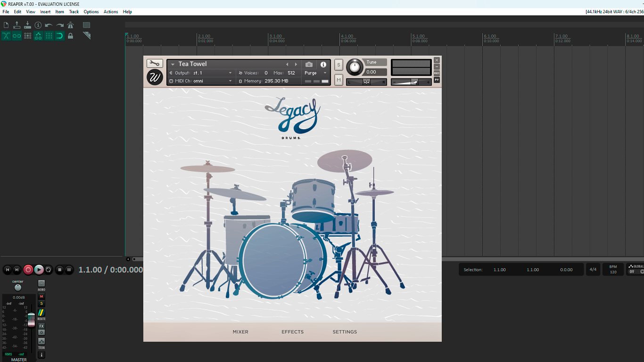Load previous instrument preset arrow
Viewport: 644px width, 362px height.
[x=287, y=65]
